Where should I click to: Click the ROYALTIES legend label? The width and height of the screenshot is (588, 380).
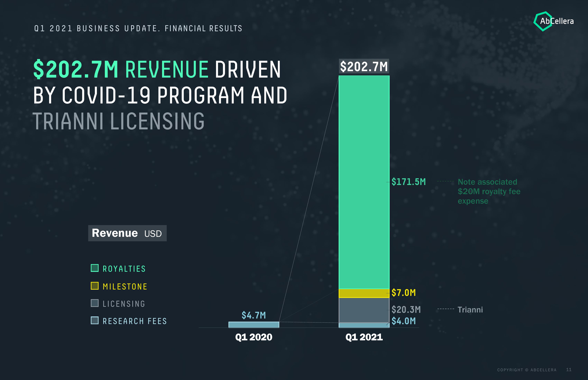click(x=124, y=269)
